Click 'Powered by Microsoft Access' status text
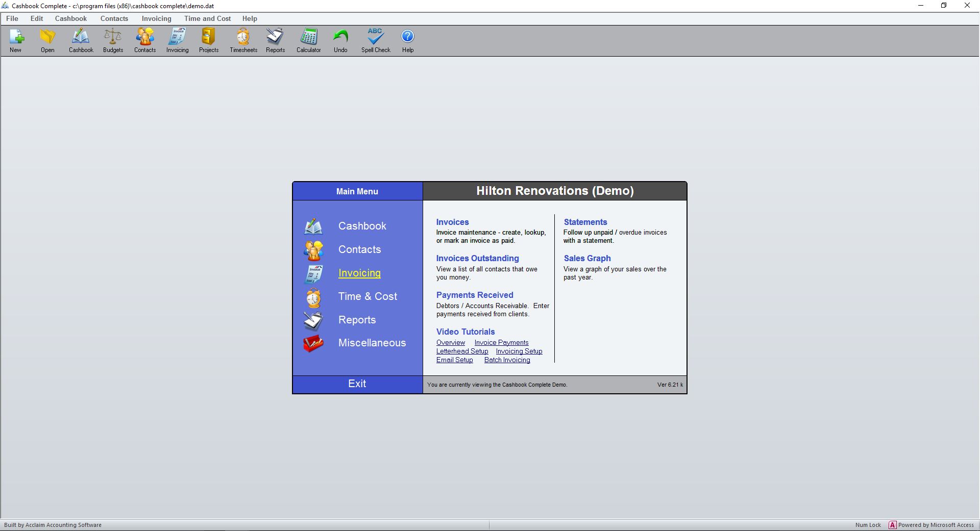 point(936,525)
